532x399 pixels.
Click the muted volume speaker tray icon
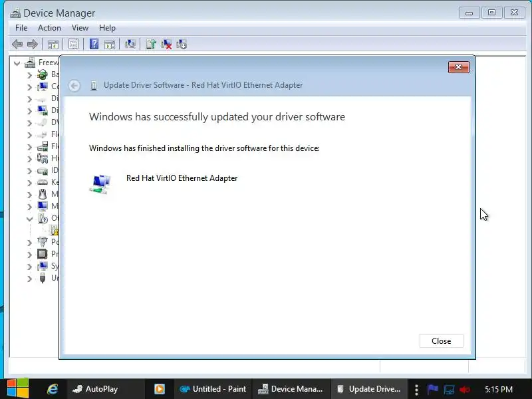click(465, 390)
